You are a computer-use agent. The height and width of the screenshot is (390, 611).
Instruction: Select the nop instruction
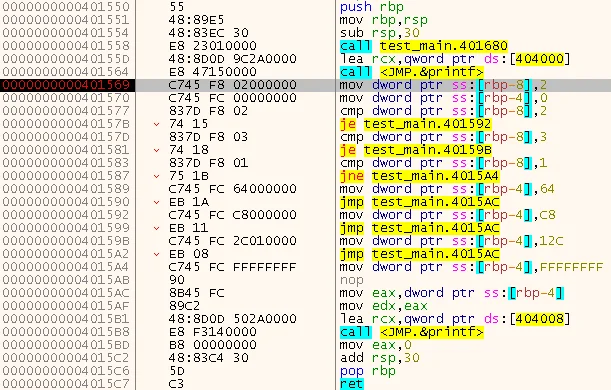tap(351, 280)
